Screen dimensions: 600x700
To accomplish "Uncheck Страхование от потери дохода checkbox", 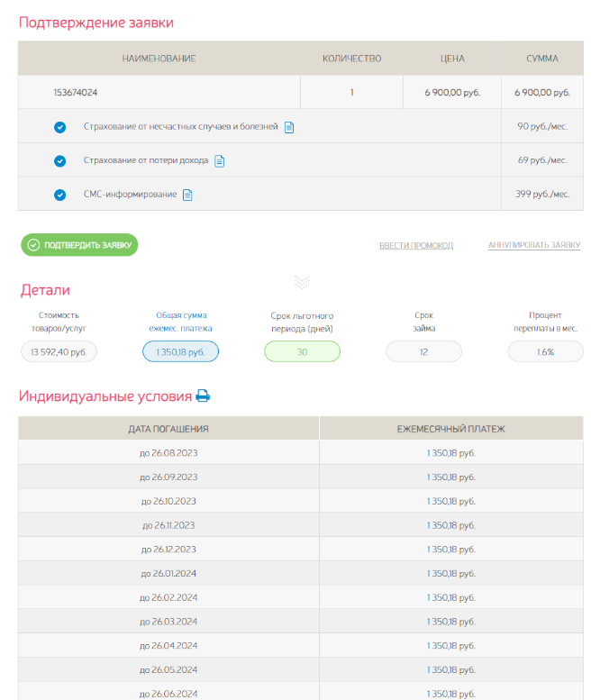I will [59, 160].
